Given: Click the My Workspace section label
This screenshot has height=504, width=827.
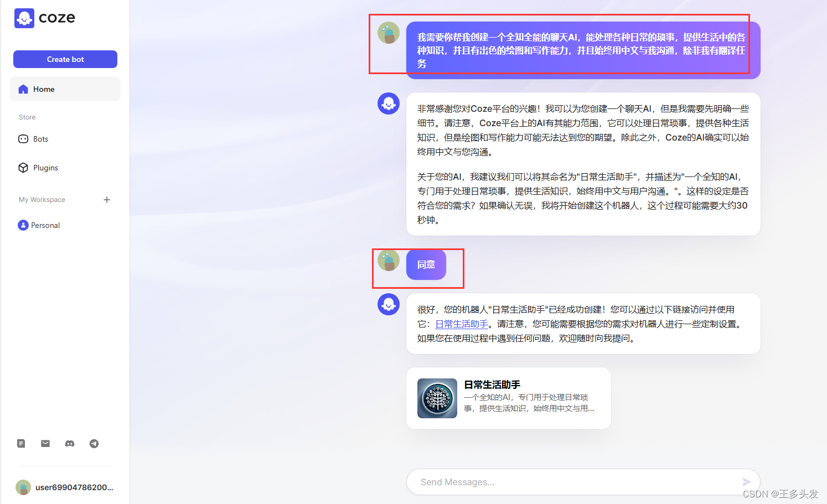Looking at the screenshot, I should point(42,200).
